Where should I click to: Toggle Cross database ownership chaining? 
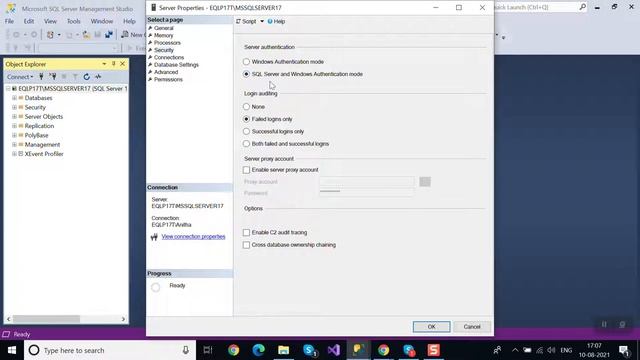tap(246, 245)
